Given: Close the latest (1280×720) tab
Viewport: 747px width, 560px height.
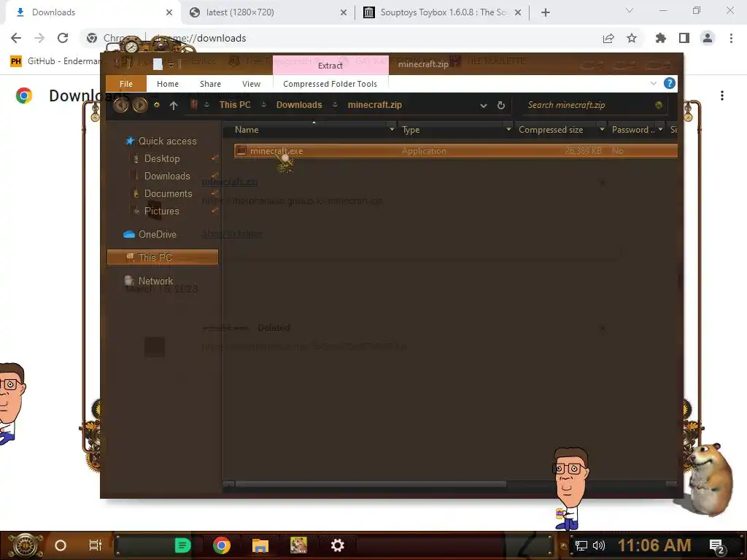Looking at the screenshot, I should (343, 13).
